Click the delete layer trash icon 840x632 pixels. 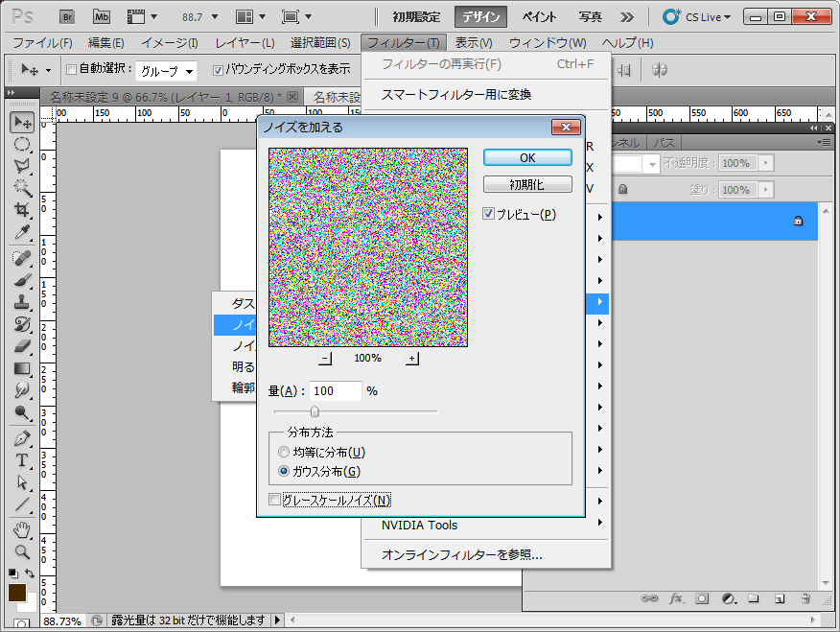[805, 598]
